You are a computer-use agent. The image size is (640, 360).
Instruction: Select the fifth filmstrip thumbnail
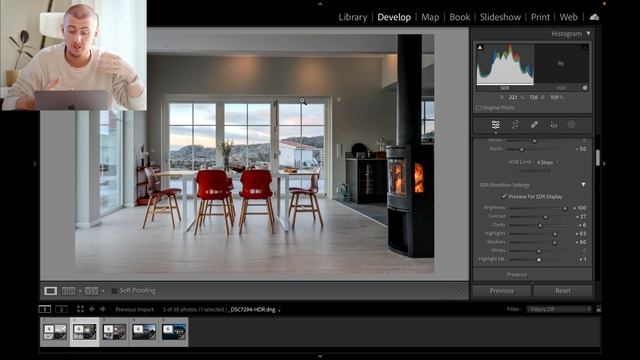click(x=173, y=332)
